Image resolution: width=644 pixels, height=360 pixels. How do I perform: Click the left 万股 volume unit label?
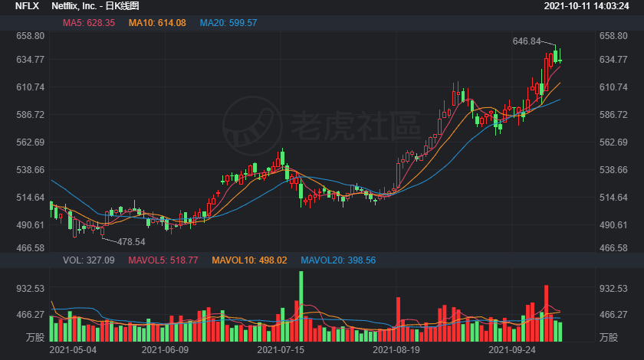pyautogui.click(x=35, y=338)
